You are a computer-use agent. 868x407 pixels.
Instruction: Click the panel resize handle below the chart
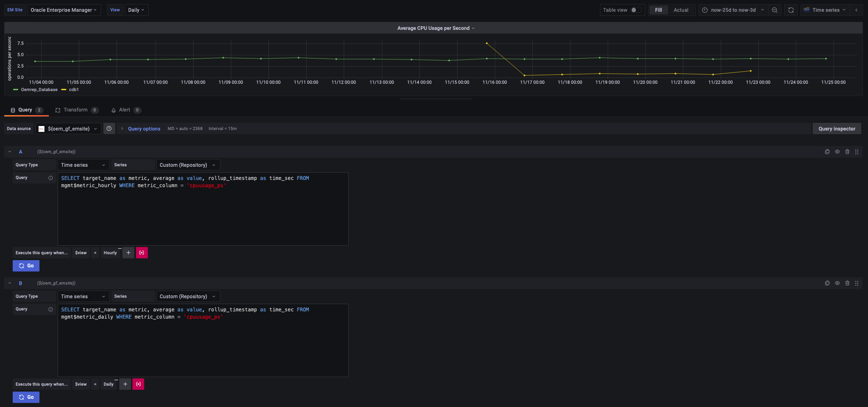pyautogui.click(x=436, y=98)
